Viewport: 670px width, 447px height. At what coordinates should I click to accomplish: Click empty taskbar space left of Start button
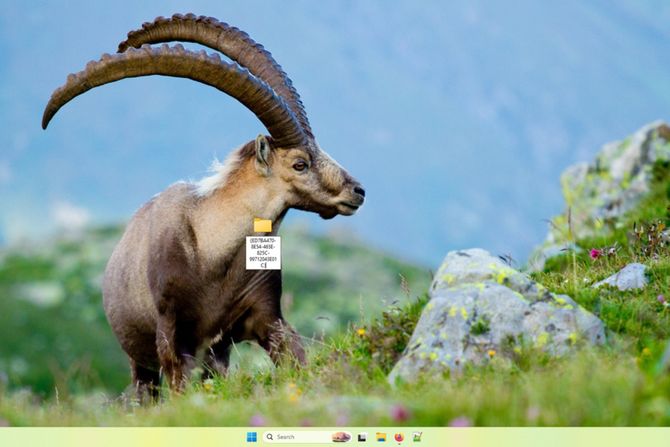(120, 437)
